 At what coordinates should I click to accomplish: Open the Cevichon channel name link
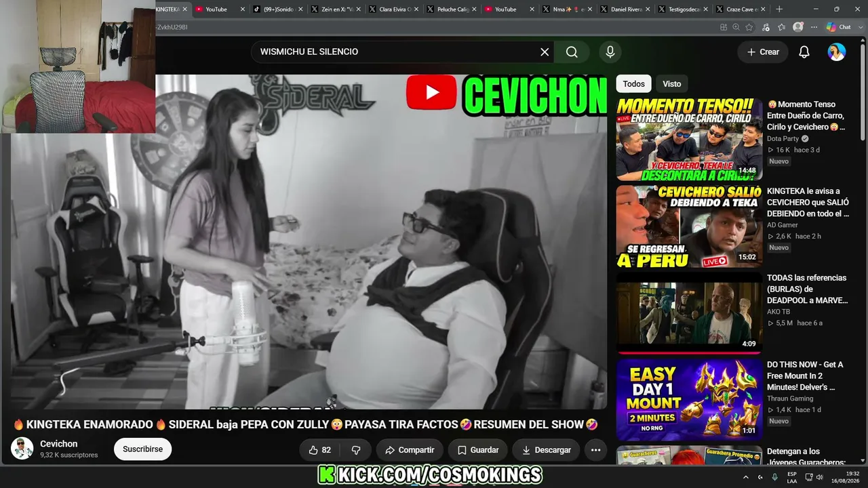tap(59, 444)
